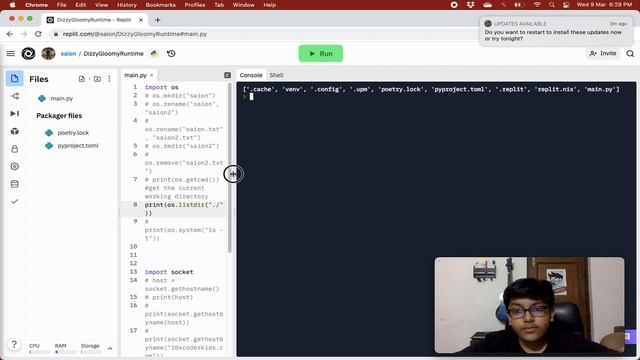The width and height of the screenshot is (640, 360).
Task: Open the Replit hamburger menu
Action: click(11, 53)
